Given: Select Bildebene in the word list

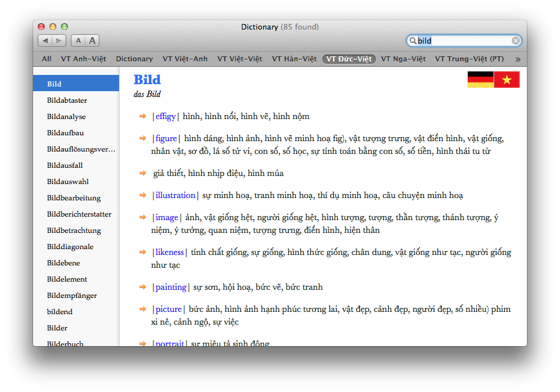Looking at the screenshot, I should pyautogui.click(x=76, y=262).
